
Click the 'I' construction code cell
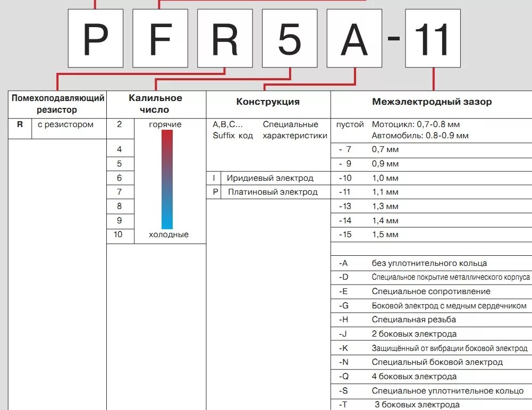[x=214, y=178]
